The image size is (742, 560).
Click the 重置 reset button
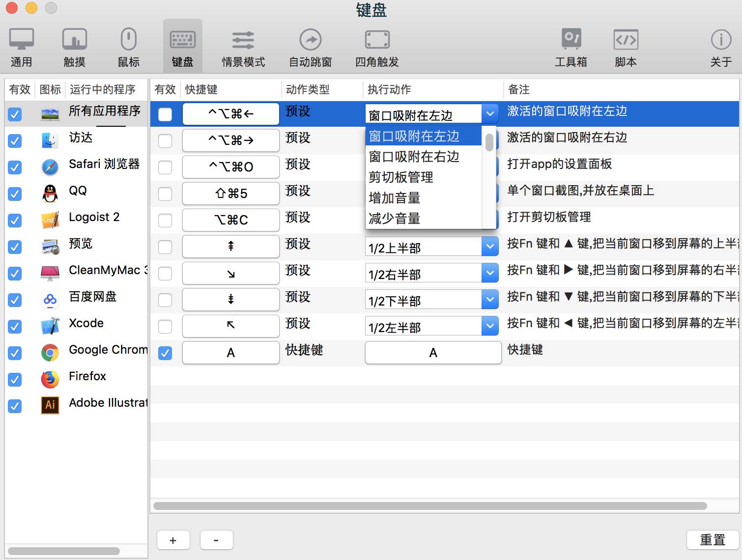(x=713, y=540)
